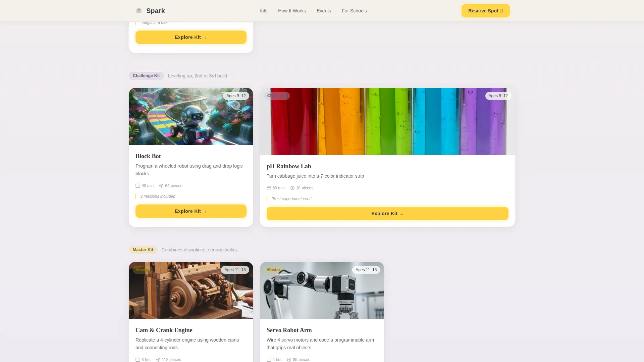
Task: Click the "Magic in a box" note
Action: [x=155, y=22]
